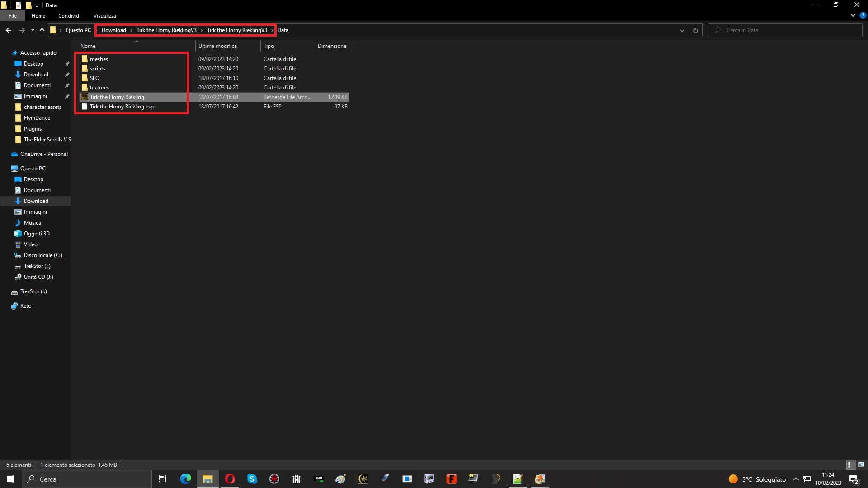Image resolution: width=868 pixels, height=488 pixels.
Task: Select Questo PC in the navigation tree
Action: (33, 169)
